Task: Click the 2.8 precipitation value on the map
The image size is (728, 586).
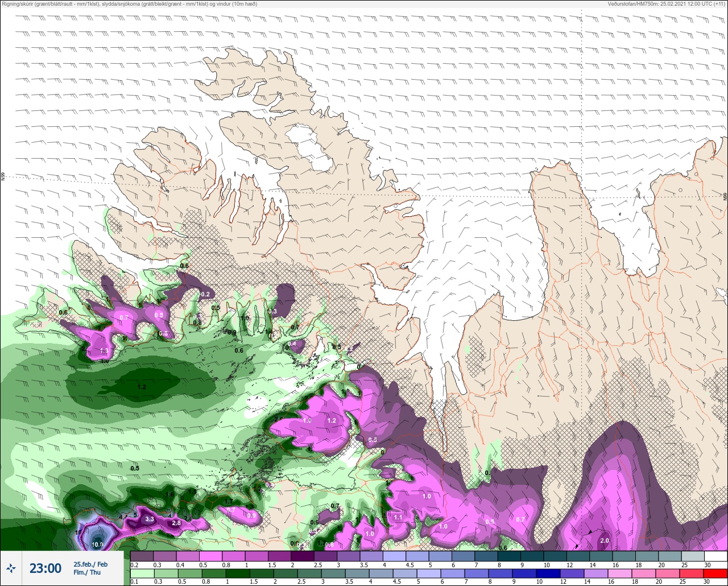Action: [x=176, y=523]
